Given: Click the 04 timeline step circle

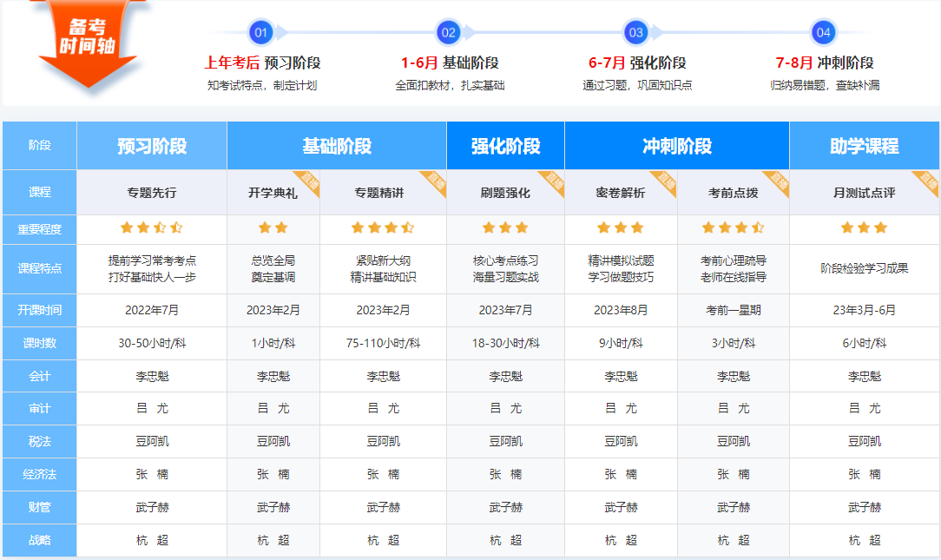Looking at the screenshot, I should (823, 31).
